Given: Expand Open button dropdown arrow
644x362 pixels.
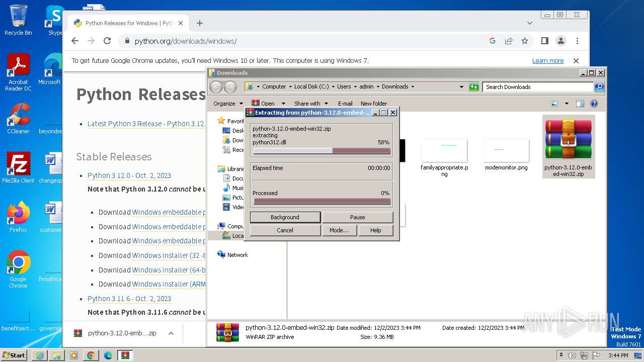Looking at the screenshot, I should click(x=283, y=104).
